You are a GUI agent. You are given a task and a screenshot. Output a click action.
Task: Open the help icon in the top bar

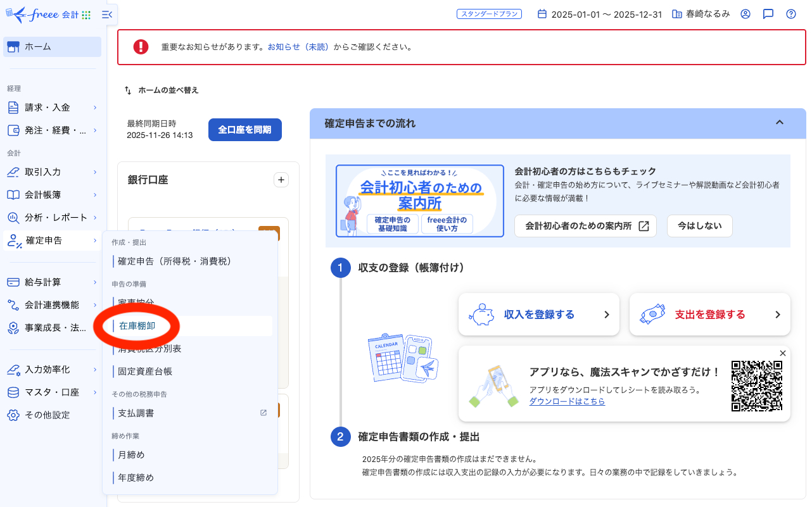[x=790, y=14]
